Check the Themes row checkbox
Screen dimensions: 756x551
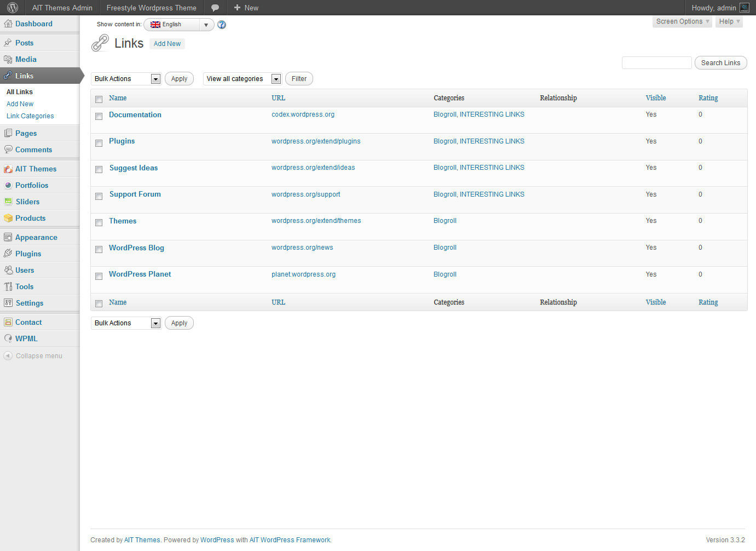tap(99, 222)
